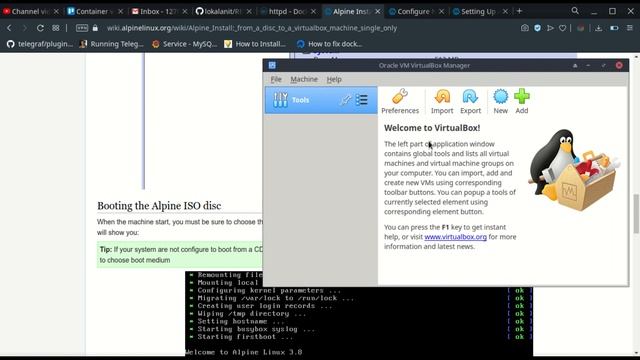Click the send-to-flow arrow icon

pyautogui.click(x=550, y=28)
